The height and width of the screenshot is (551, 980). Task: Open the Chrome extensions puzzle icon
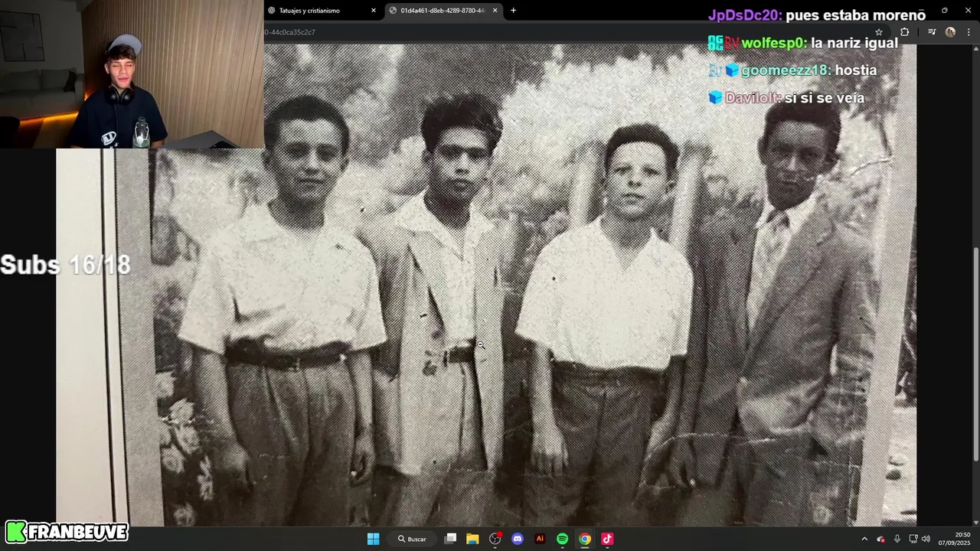click(905, 32)
